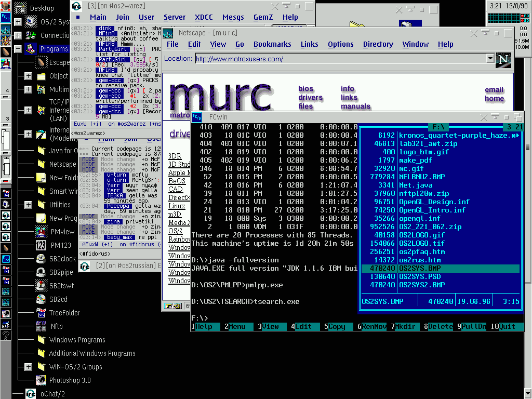
Task: Expand the WIN-OS/2 Groups node
Action: [28, 367]
